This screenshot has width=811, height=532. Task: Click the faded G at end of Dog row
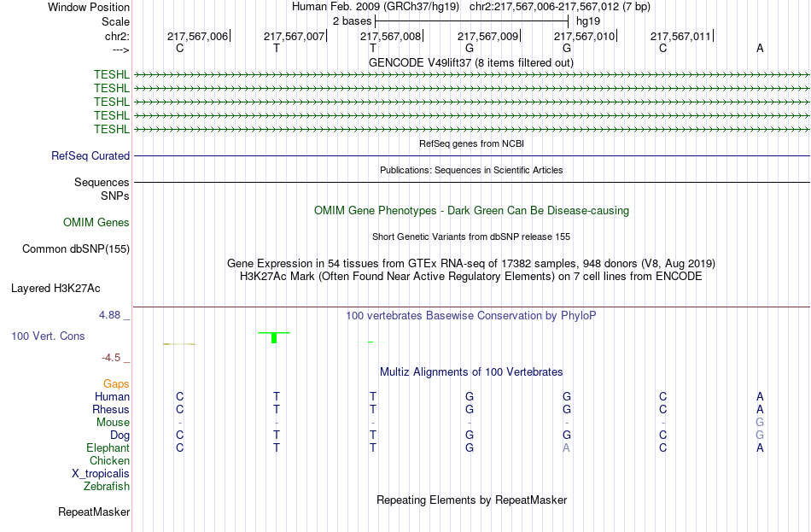coord(760,436)
